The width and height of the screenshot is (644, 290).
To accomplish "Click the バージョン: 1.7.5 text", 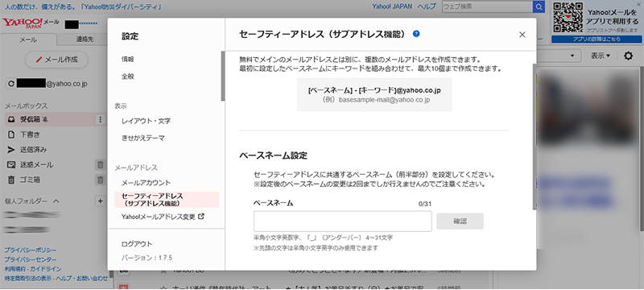I will point(147,258).
